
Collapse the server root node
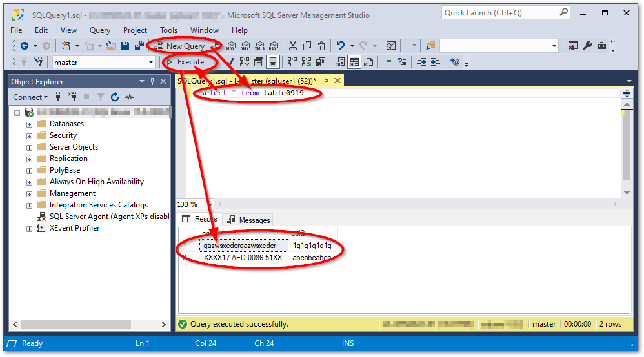point(17,112)
